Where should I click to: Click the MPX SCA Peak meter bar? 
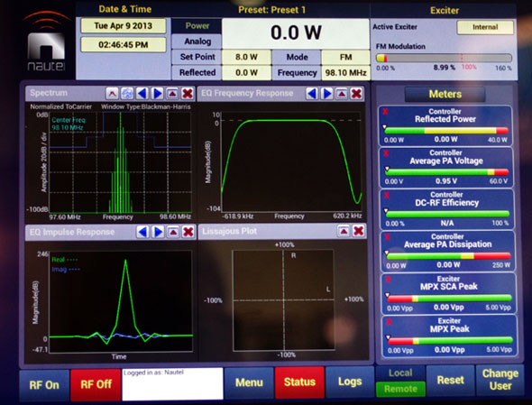449,298
